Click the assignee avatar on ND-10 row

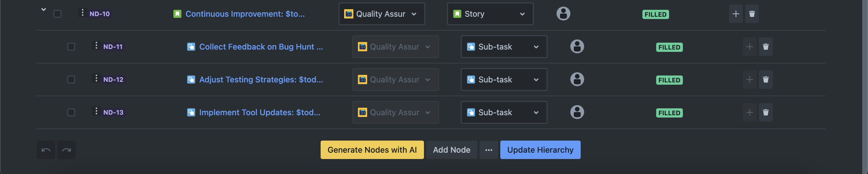pos(563,14)
